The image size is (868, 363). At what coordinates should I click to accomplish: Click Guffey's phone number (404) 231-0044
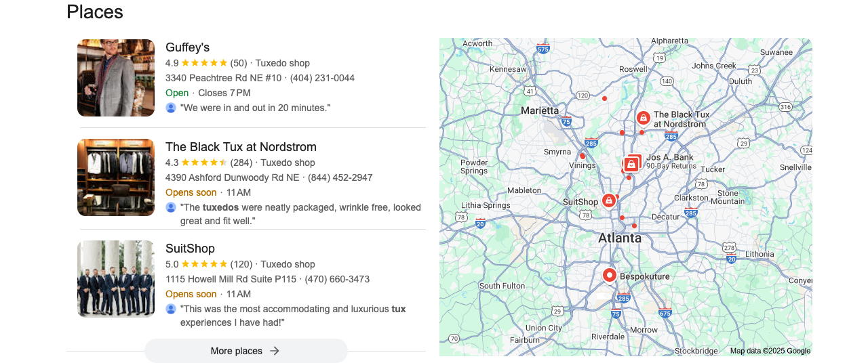click(x=322, y=78)
